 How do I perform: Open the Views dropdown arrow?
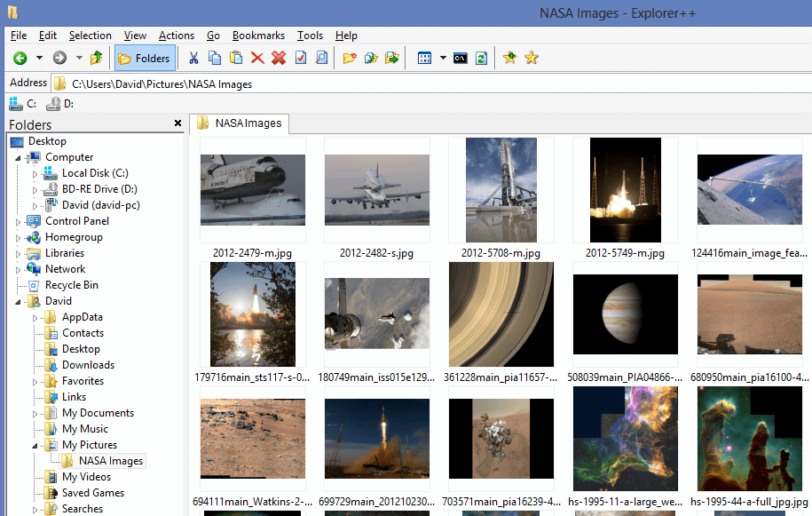pos(444,58)
